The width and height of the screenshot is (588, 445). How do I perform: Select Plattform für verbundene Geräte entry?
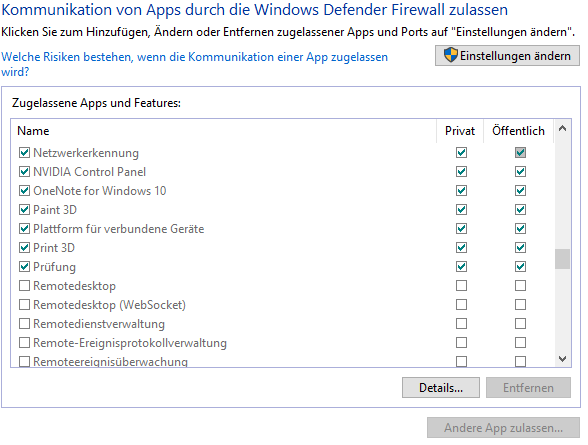click(x=118, y=229)
